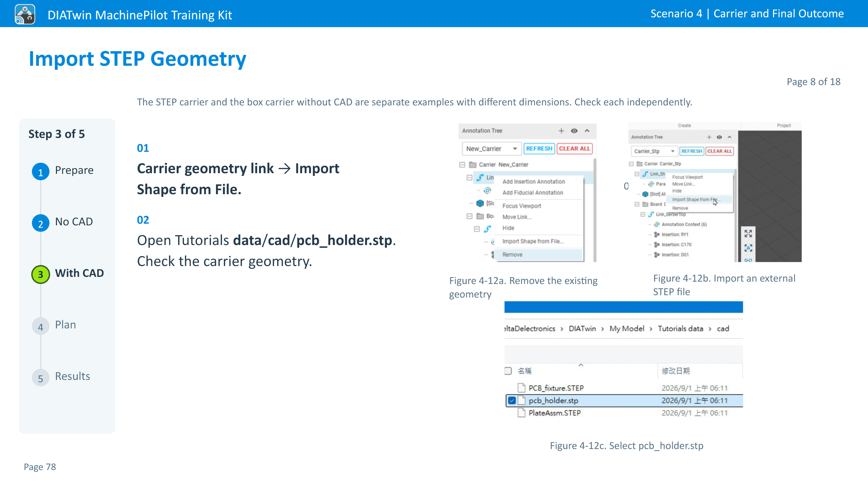Click the Carrier Carrier_Stp folder icon
This screenshot has width=868, height=488.
pyautogui.click(x=639, y=164)
